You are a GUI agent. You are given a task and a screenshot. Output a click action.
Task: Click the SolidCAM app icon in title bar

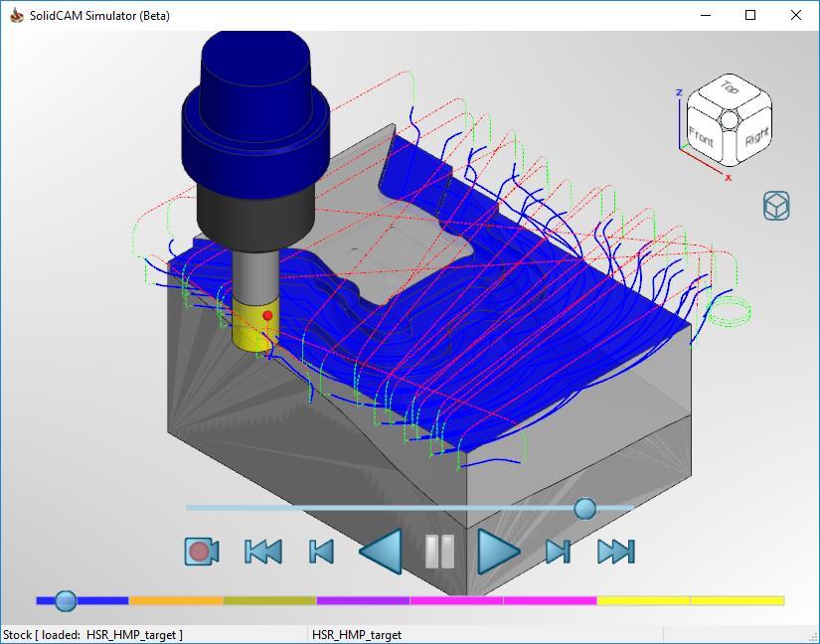(x=16, y=15)
